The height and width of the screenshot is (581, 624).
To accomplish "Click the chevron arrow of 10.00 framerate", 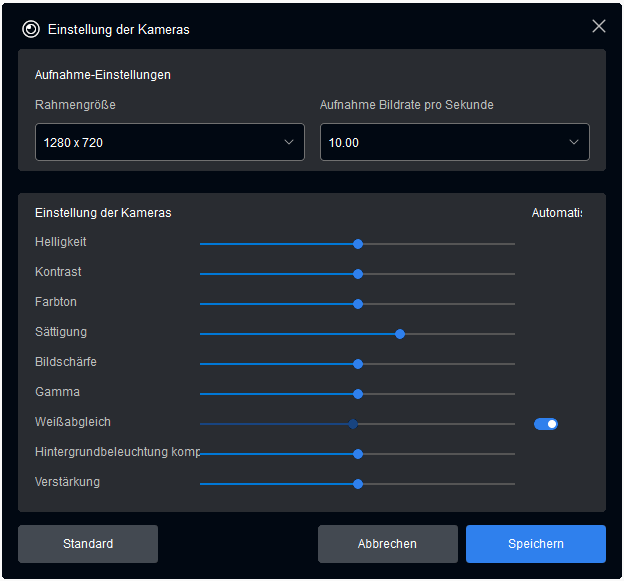I will click(x=574, y=142).
